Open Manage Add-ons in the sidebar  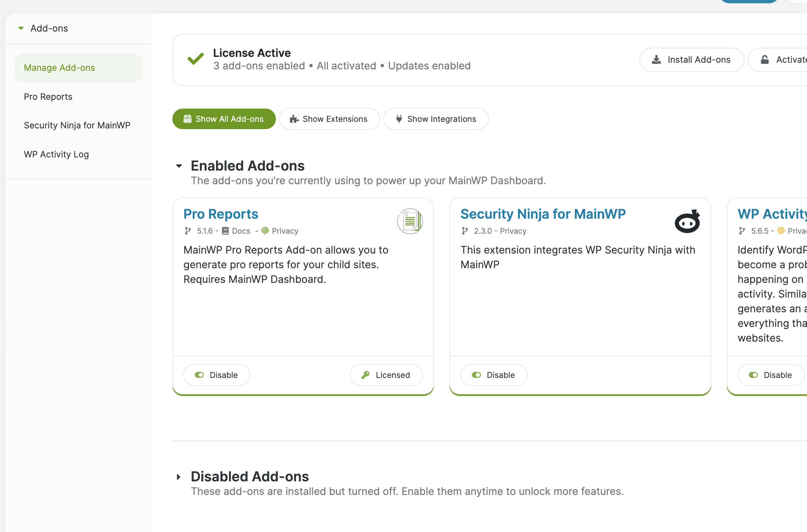(x=78, y=68)
